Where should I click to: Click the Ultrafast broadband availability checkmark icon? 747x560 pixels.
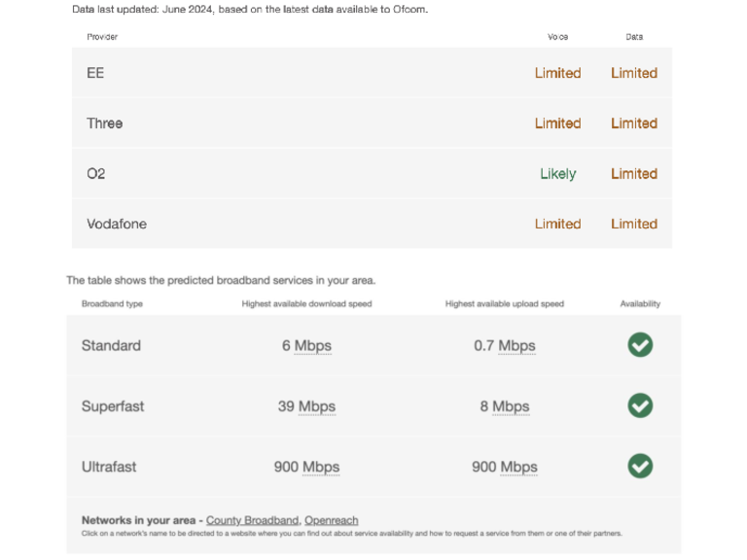[640, 467]
